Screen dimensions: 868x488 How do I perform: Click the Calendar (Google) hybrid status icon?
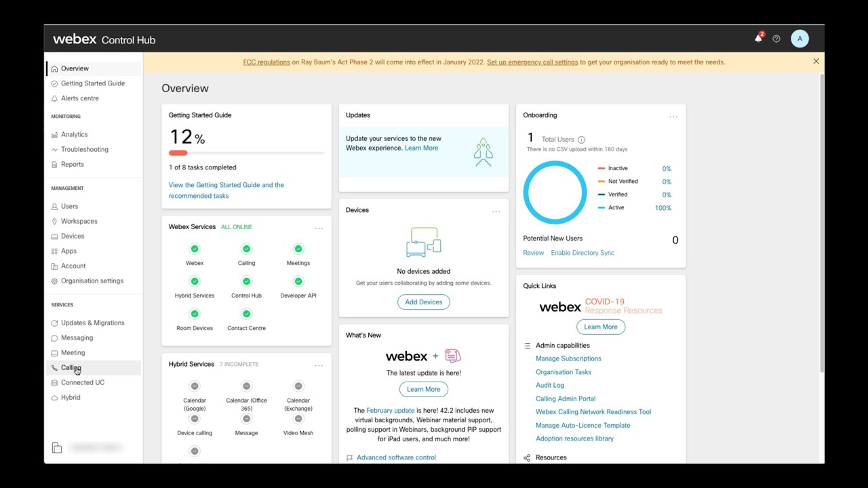195,386
